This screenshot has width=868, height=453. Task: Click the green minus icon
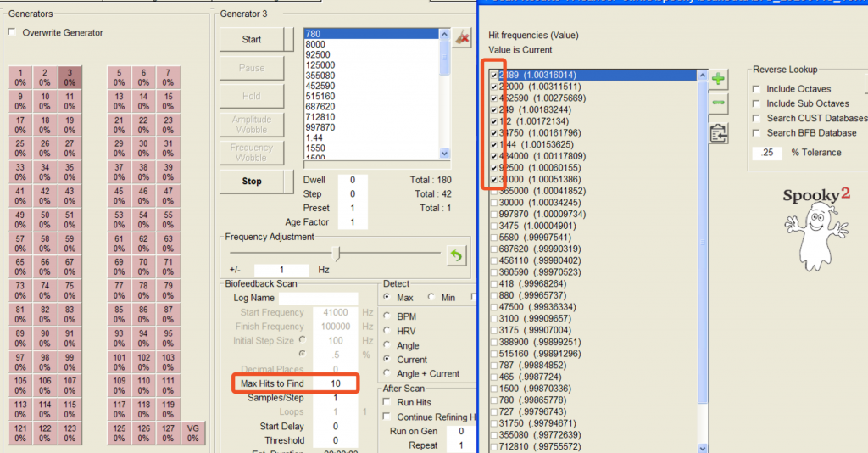717,103
